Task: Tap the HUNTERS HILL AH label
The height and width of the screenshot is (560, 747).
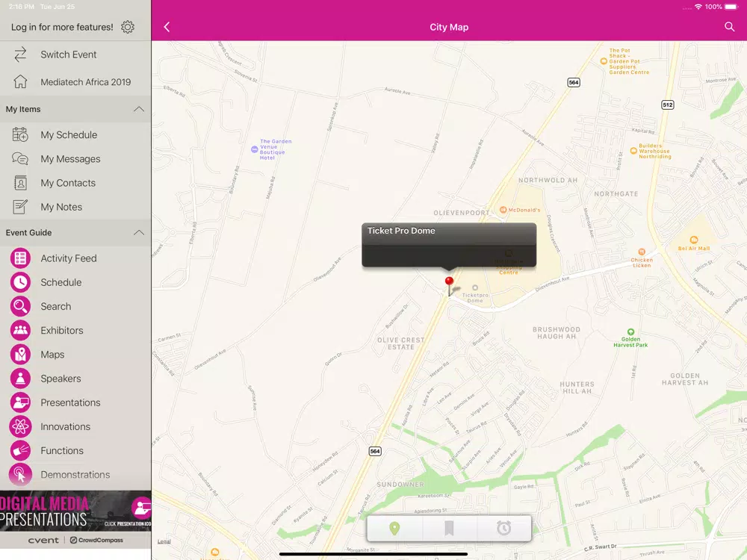Action: coord(577,388)
